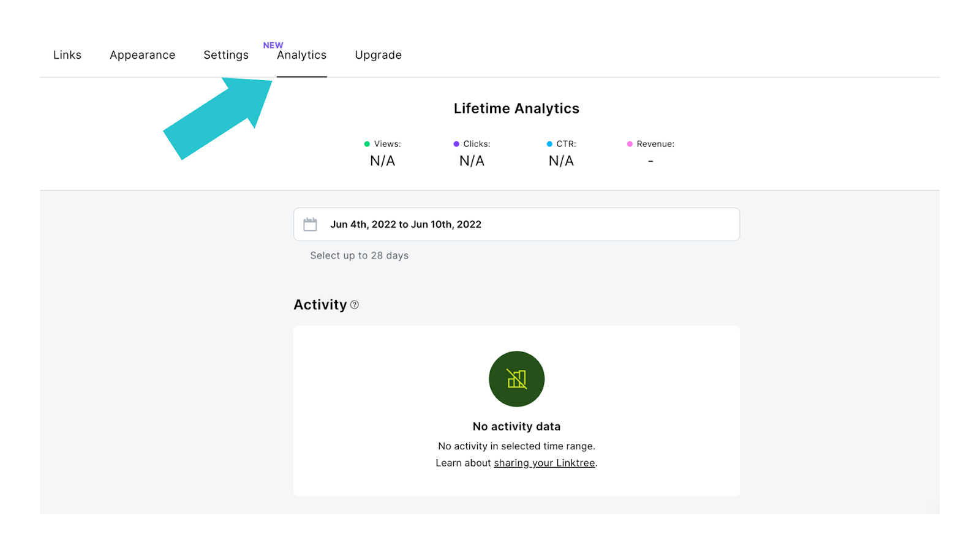This screenshot has width=980, height=551.
Task: Click the CTR N/A value
Action: [x=561, y=161]
